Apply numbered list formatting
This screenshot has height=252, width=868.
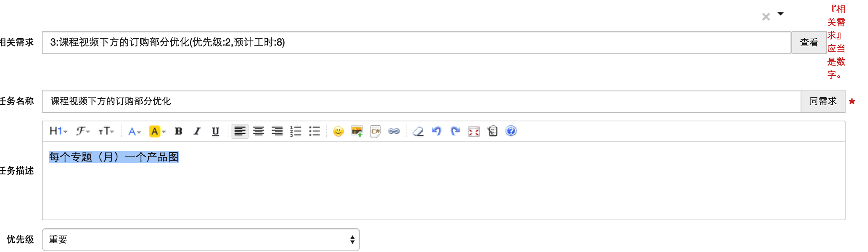pos(296,131)
